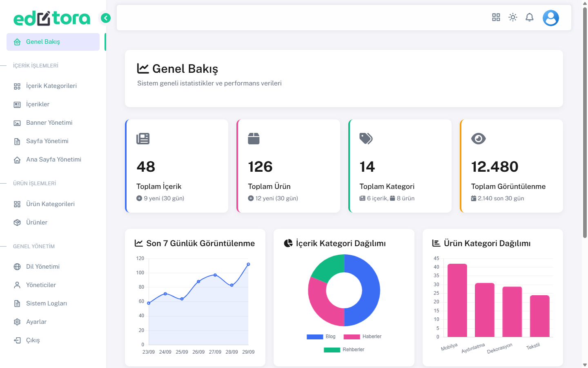
Task: Click the chart icon beside Genel Bakış heading
Action: point(143,68)
